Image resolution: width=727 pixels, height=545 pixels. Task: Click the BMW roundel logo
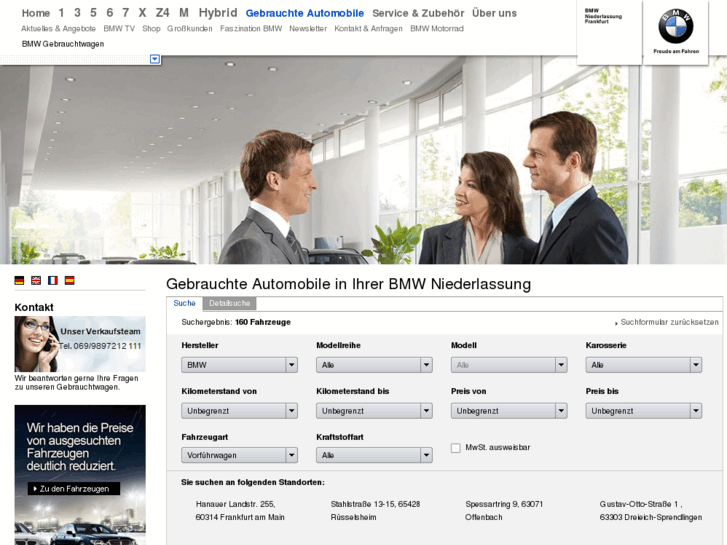[676, 26]
